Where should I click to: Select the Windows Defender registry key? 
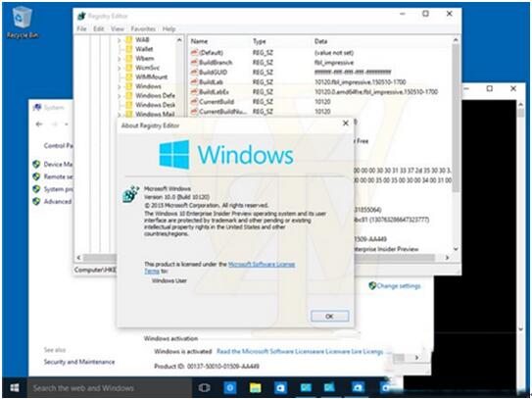(x=155, y=95)
